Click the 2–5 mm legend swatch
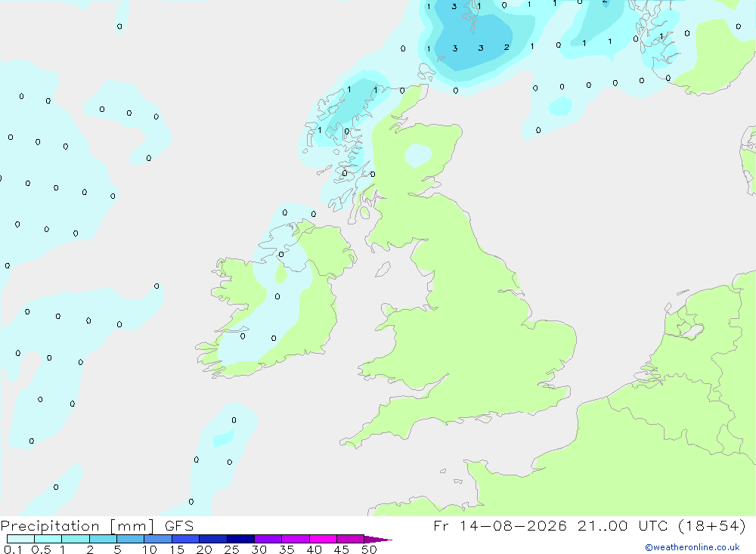 point(103,539)
